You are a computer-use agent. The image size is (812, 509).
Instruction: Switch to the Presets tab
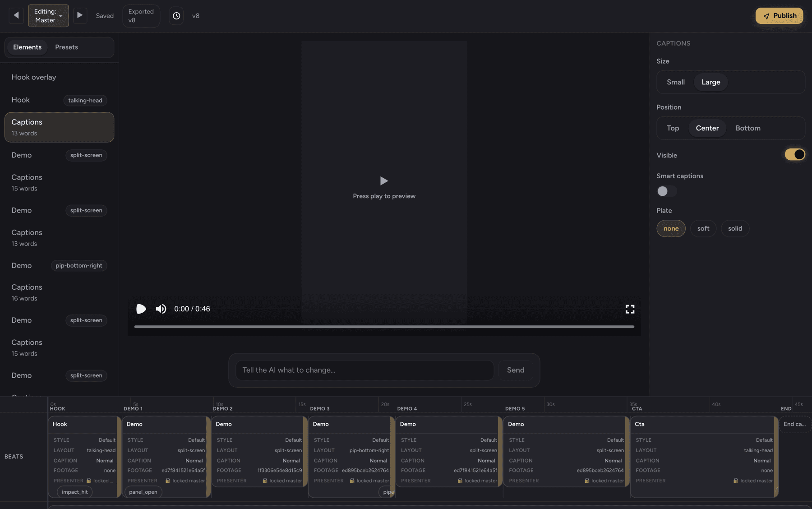point(66,47)
